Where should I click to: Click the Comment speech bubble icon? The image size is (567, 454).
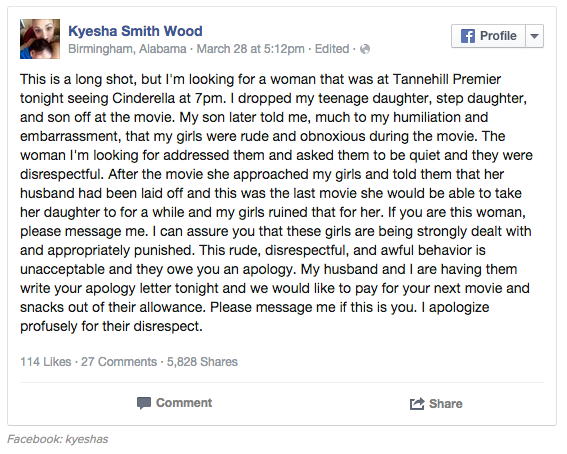pyautogui.click(x=144, y=403)
